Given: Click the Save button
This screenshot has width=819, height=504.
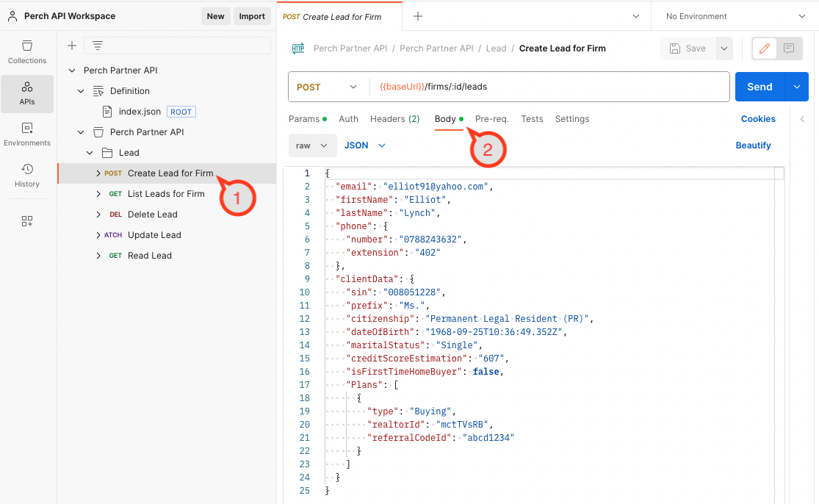Looking at the screenshot, I should (688, 48).
